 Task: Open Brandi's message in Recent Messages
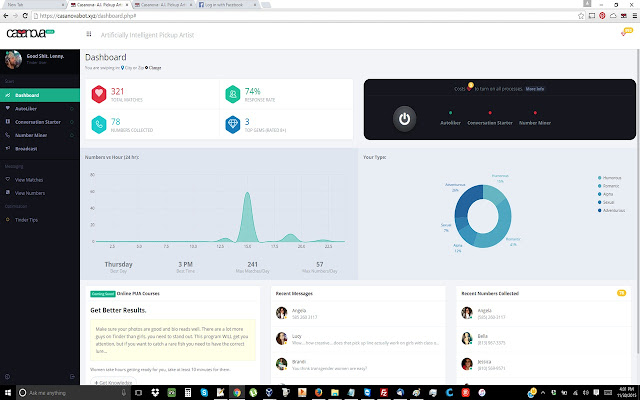coord(358,364)
